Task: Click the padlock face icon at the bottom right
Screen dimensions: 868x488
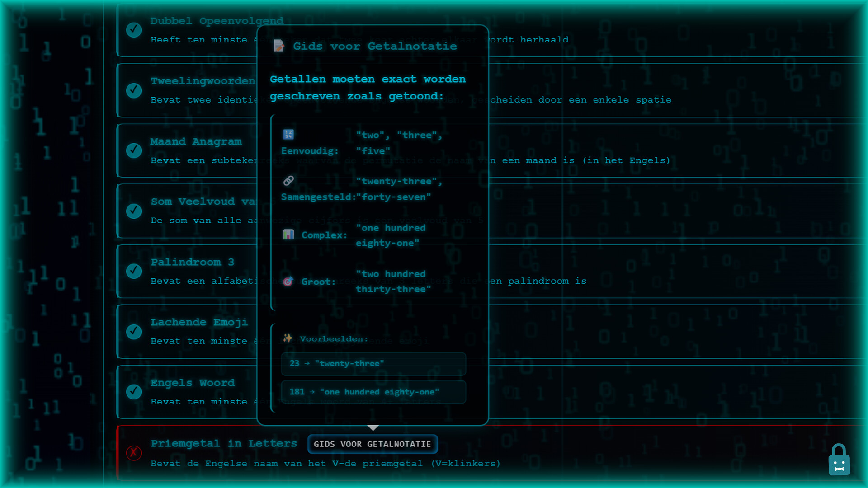Action: [839, 460]
